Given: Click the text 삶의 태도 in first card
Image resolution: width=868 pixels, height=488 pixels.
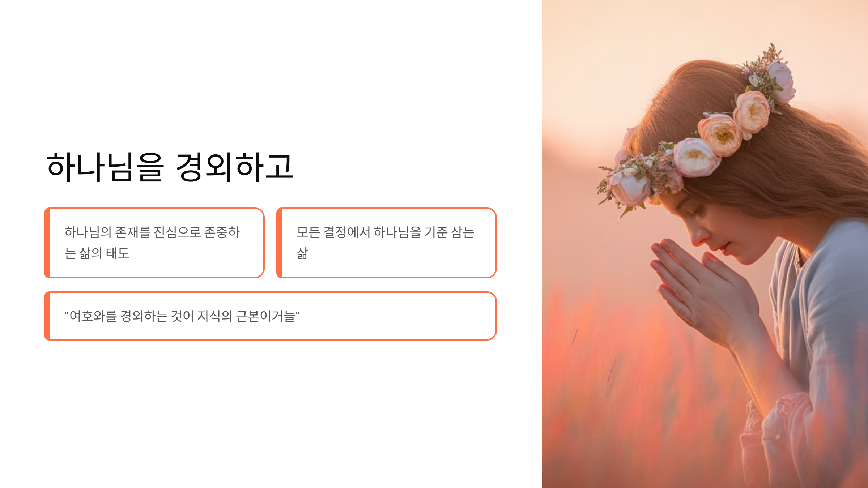Looking at the screenshot, I should point(104,253).
